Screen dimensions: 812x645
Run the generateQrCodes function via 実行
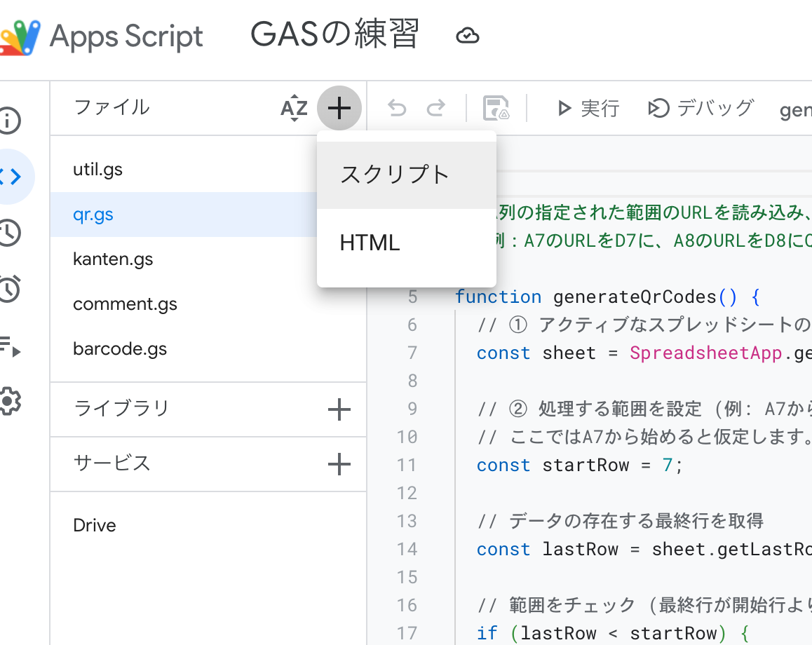pos(588,108)
